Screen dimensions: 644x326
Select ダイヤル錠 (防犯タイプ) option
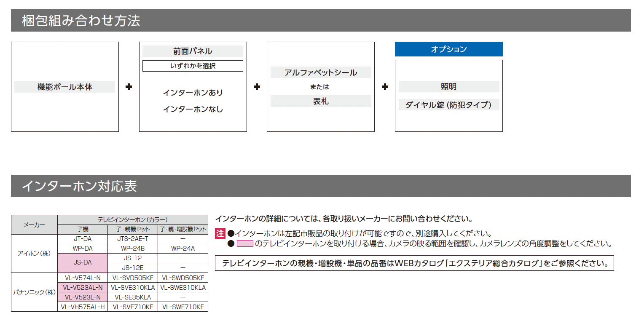click(x=449, y=105)
